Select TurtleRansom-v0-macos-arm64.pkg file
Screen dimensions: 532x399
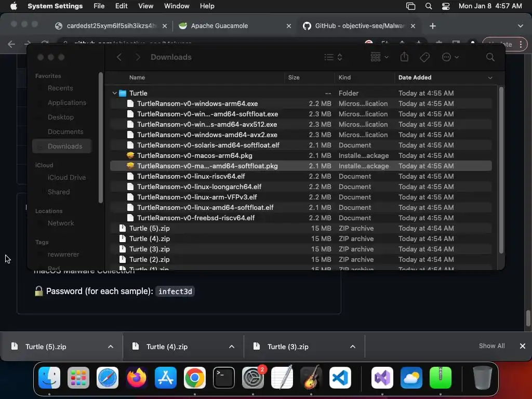pyautogui.click(x=301, y=155)
